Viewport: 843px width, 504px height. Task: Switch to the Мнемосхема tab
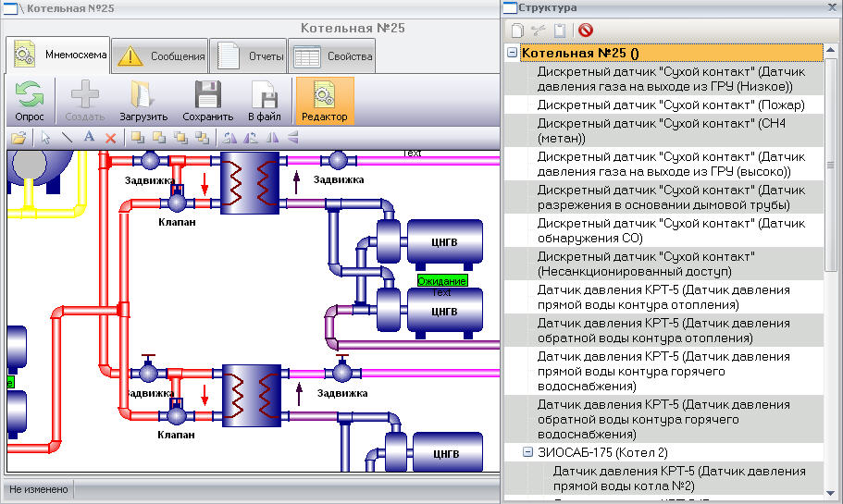[x=58, y=55]
